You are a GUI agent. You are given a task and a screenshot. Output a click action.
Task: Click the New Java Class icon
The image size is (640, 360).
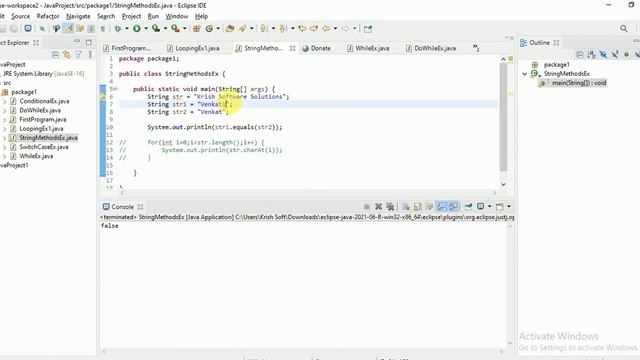point(209,29)
